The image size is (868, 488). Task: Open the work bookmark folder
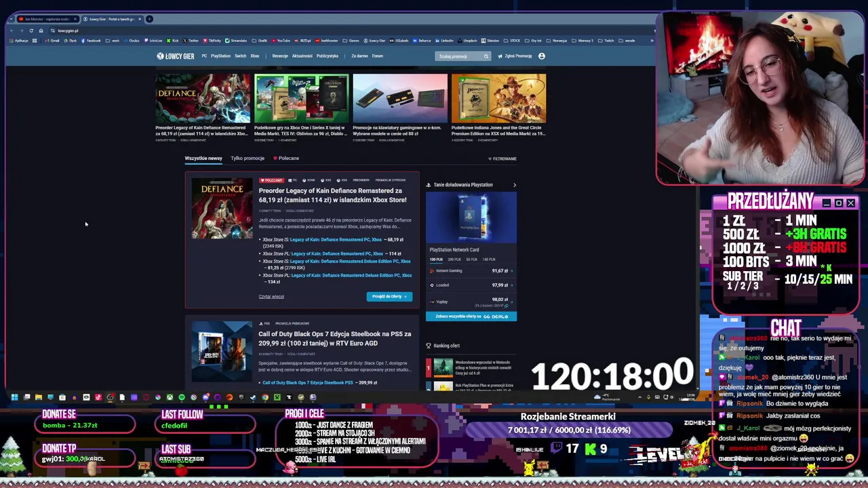(x=113, y=41)
